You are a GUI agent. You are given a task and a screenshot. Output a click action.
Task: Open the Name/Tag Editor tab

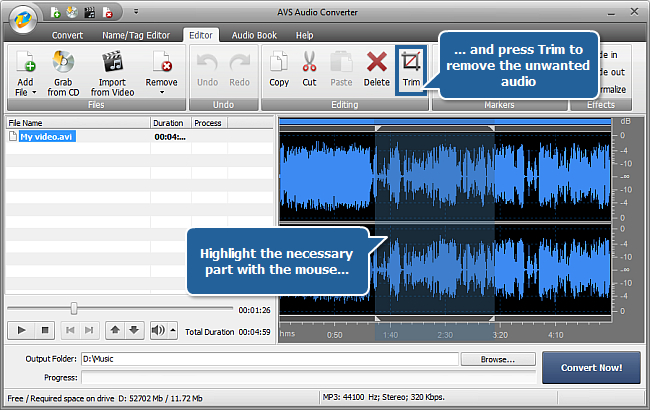click(x=136, y=35)
